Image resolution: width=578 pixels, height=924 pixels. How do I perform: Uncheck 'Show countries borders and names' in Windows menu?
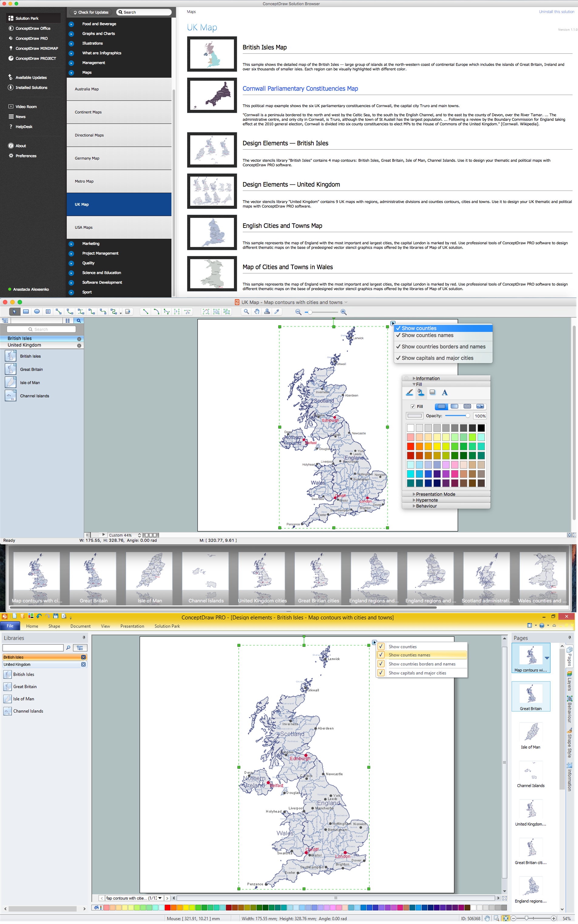[381, 665]
